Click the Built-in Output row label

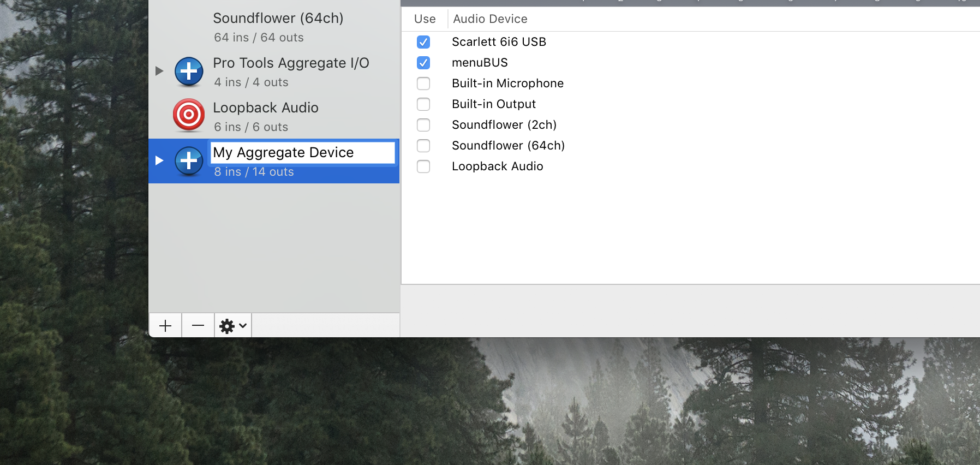click(494, 104)
